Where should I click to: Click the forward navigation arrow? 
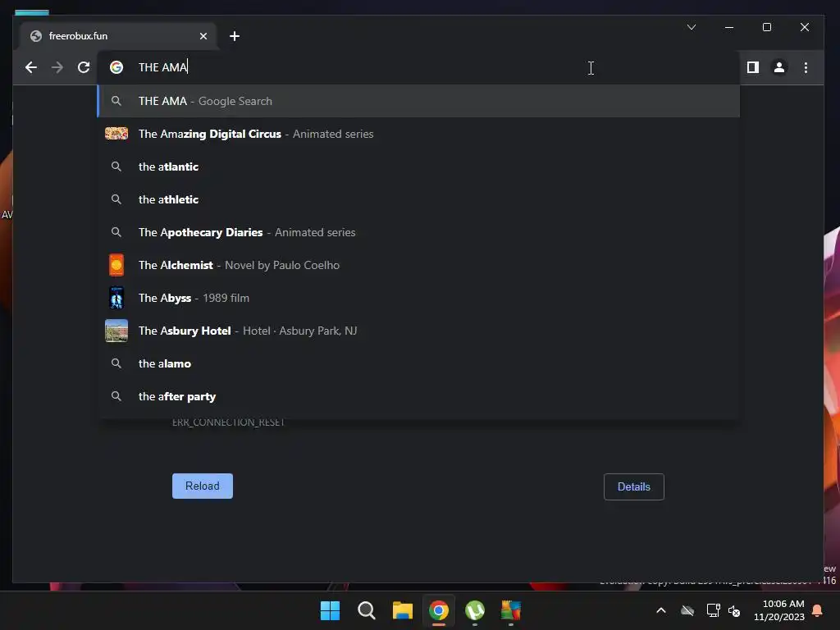point(57,67)
